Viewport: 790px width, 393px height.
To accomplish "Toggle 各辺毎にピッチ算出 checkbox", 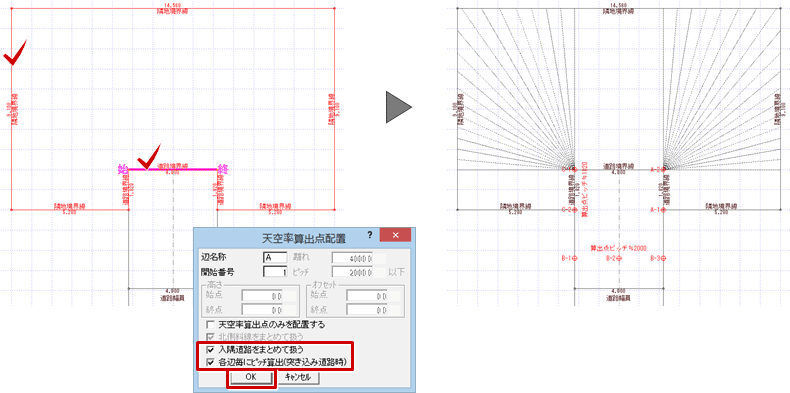I will [x=210, y=361].
